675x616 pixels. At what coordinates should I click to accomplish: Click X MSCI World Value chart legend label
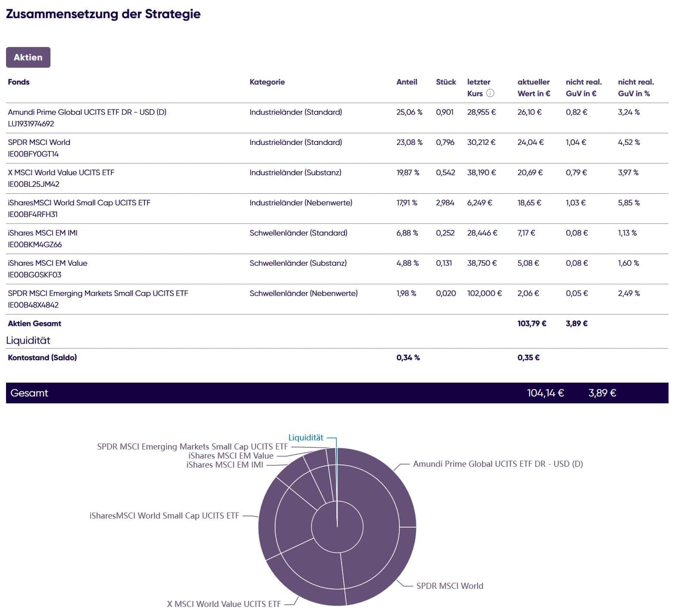click(224, 604)
